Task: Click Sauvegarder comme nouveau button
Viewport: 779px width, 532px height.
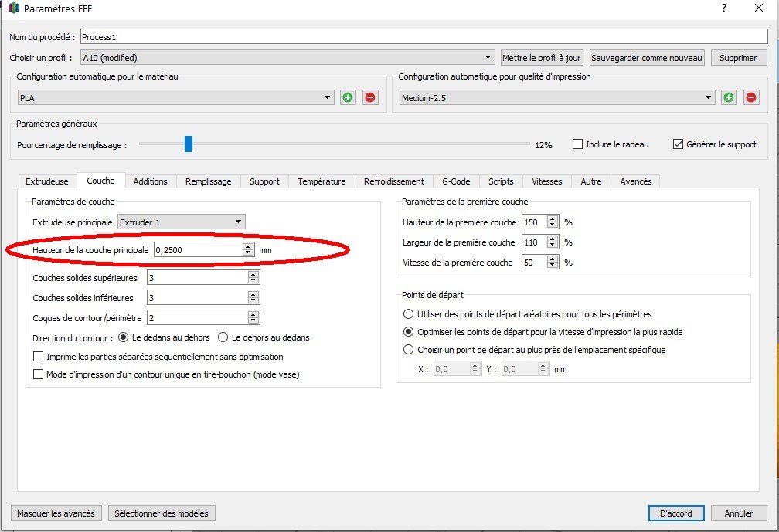Action: [x=647, y=58]
